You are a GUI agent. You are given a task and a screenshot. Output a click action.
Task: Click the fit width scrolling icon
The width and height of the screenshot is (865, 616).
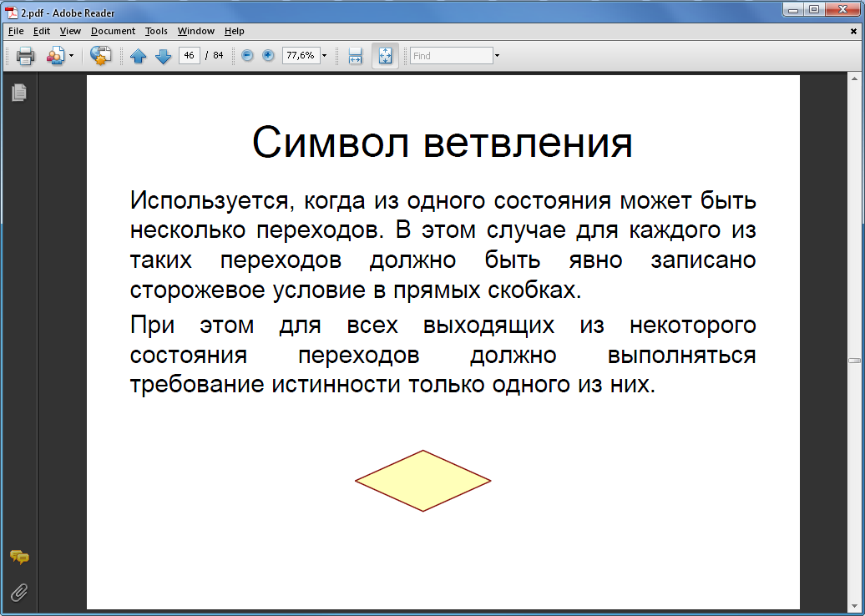(x=356, y=56)
